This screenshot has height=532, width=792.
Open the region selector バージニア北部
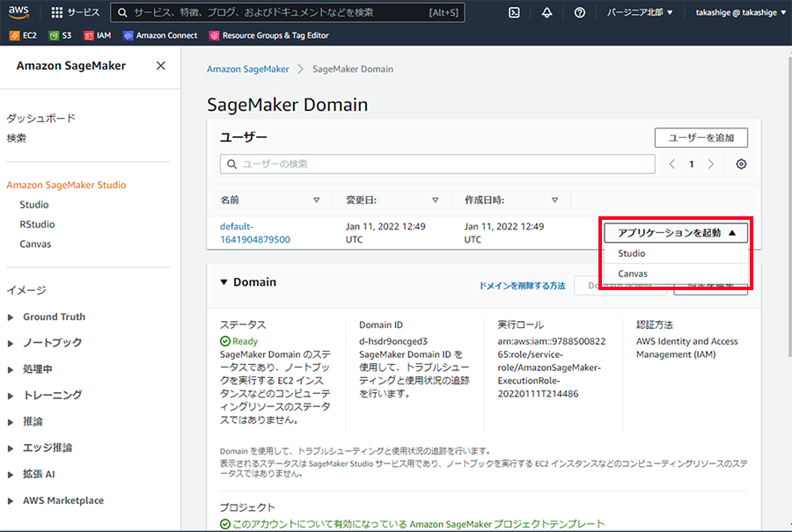pyautogui.click(x=640, y=12)
